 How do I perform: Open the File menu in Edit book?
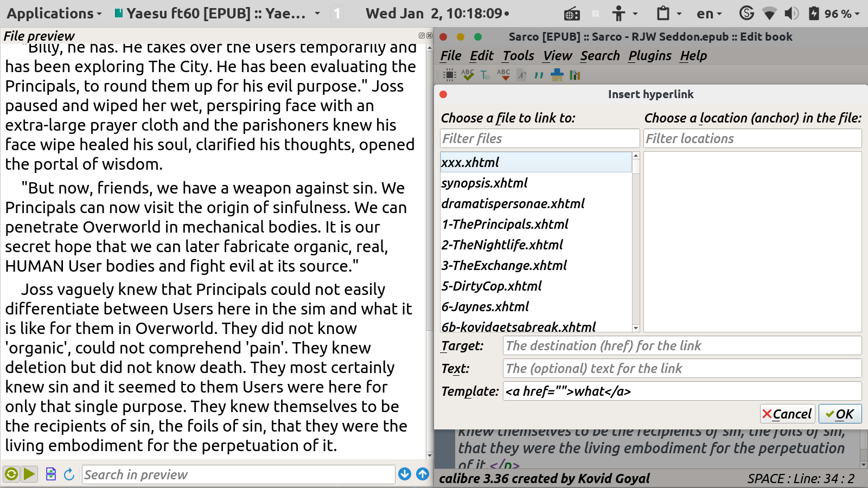coord(451,56)
